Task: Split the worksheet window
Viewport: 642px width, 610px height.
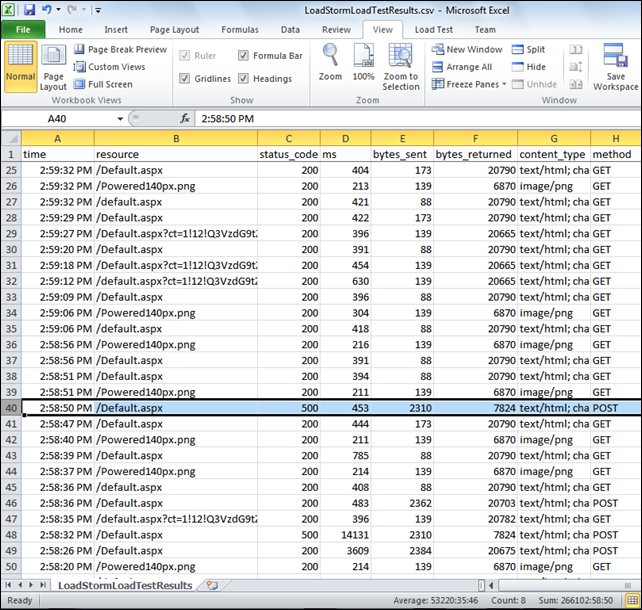Action: (x=529, y=50)
